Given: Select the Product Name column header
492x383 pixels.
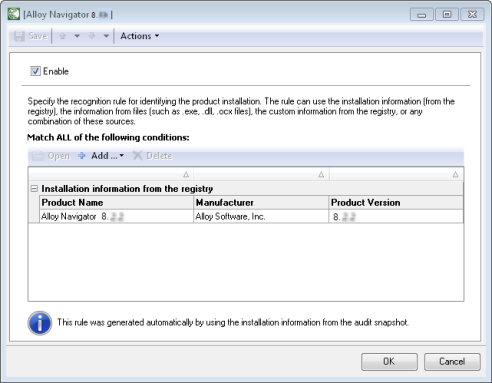Looking at the screenshot, I should tap(116, 203).
